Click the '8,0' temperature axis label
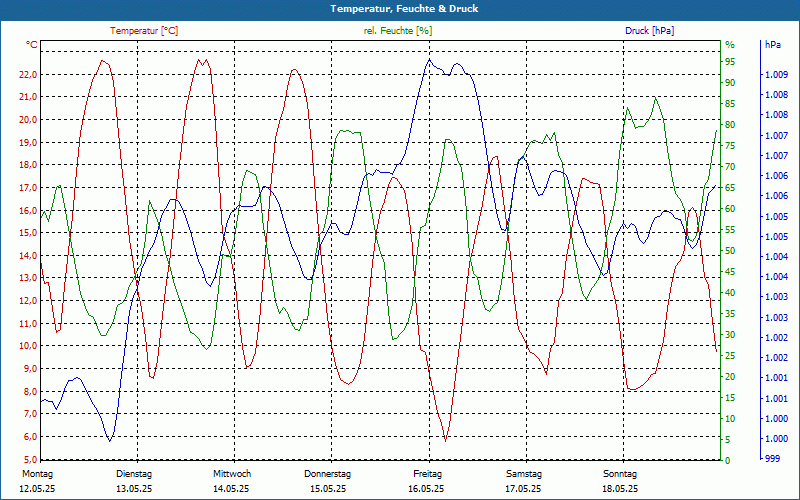 coord(30,391)
